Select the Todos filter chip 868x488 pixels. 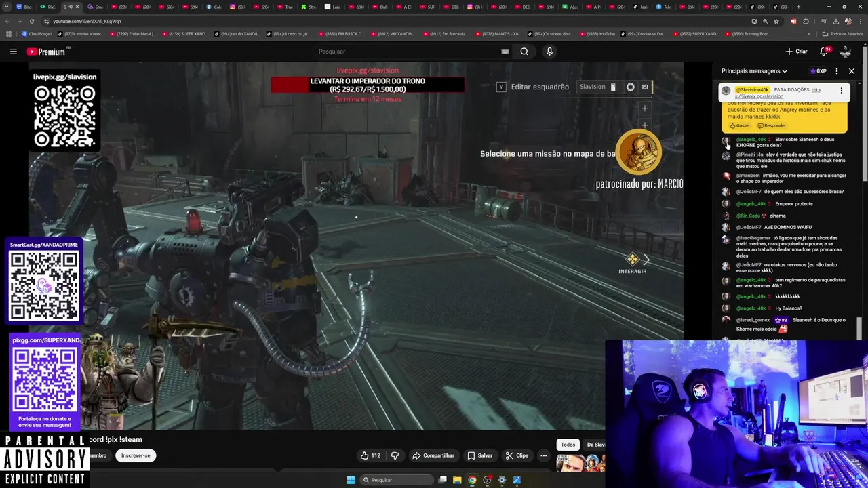click(568, 445)
